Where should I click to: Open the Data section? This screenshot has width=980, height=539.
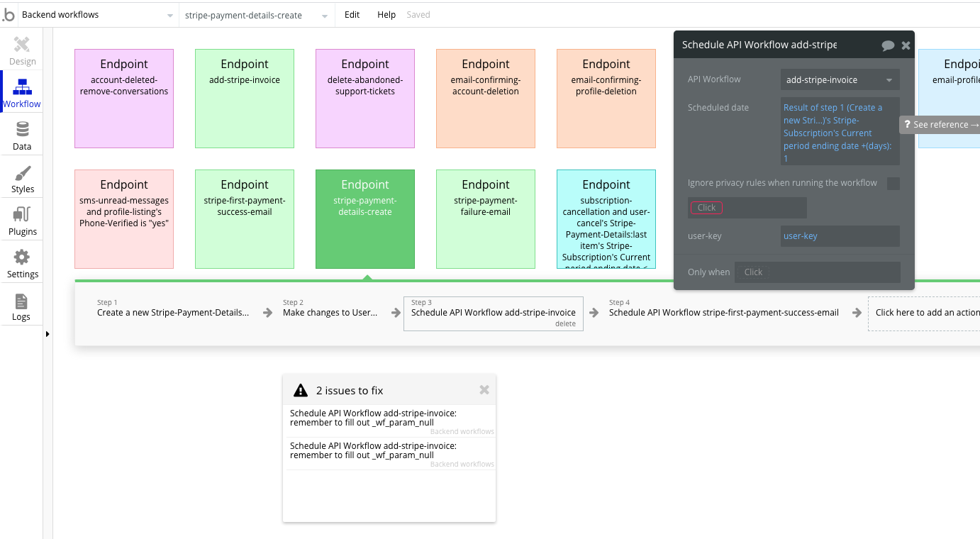click(x=22, y=135)
